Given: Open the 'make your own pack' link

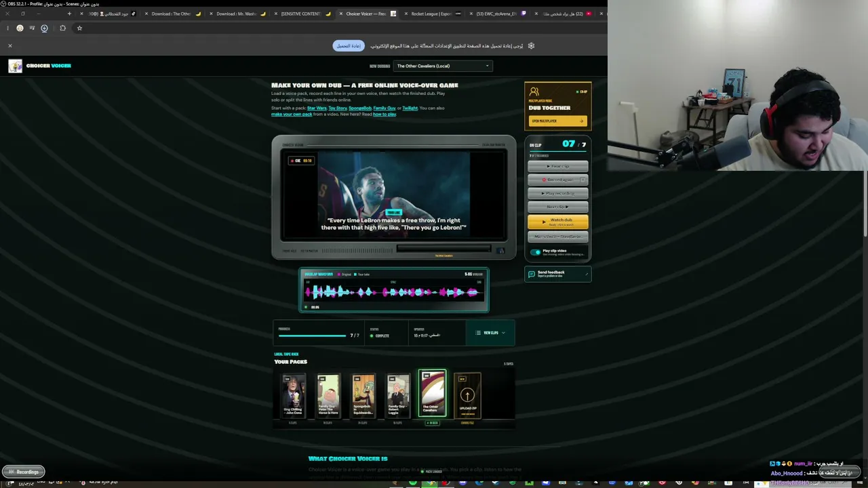Looking at the screenshot, I should click(x=292, y=114).
